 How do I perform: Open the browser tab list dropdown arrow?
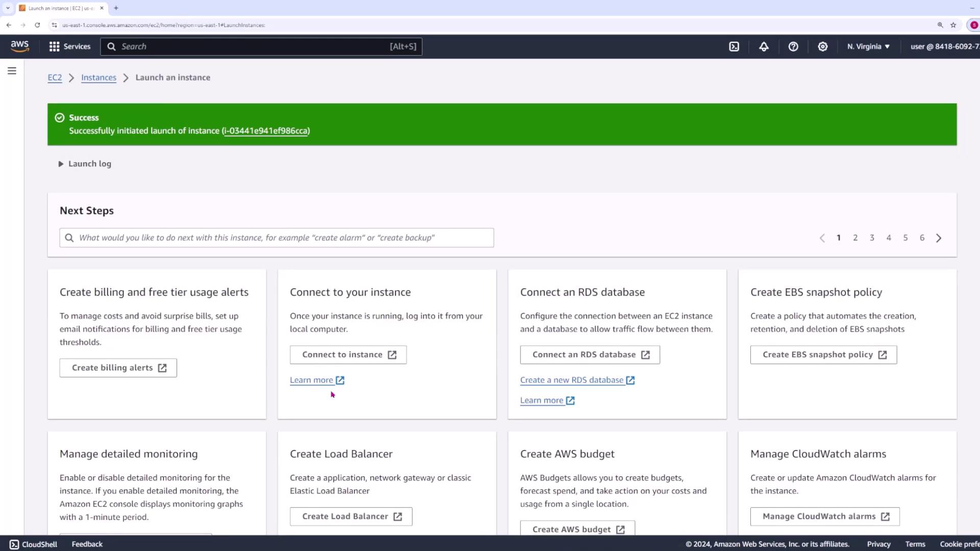tap(8, 8)
